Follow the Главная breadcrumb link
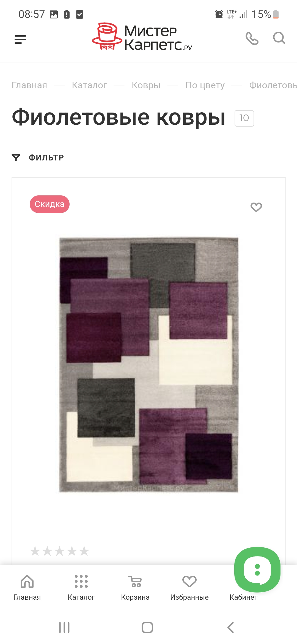This screenshot has width=297, height=644. pos(29,85)
